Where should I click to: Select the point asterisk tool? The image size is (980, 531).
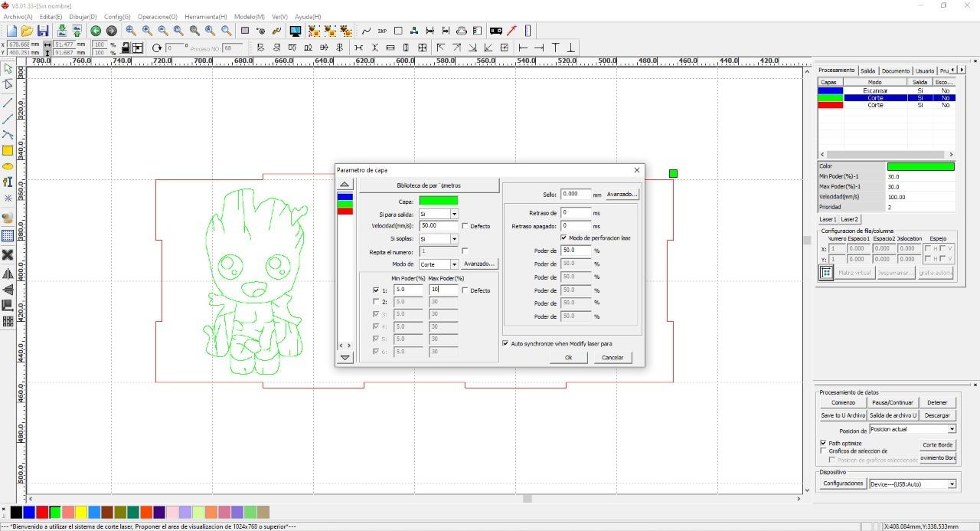tap(8, 198)
